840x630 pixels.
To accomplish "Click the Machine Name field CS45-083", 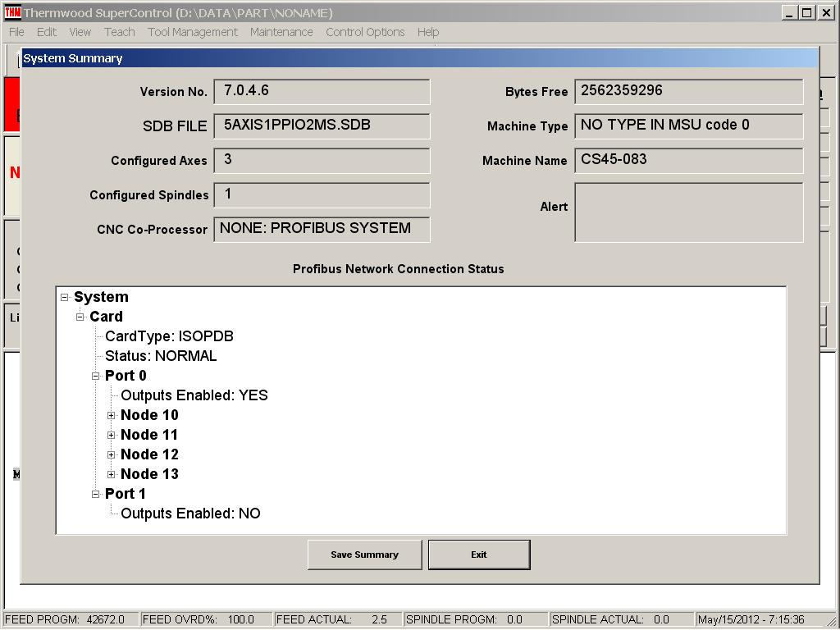I will coord(688,160).
